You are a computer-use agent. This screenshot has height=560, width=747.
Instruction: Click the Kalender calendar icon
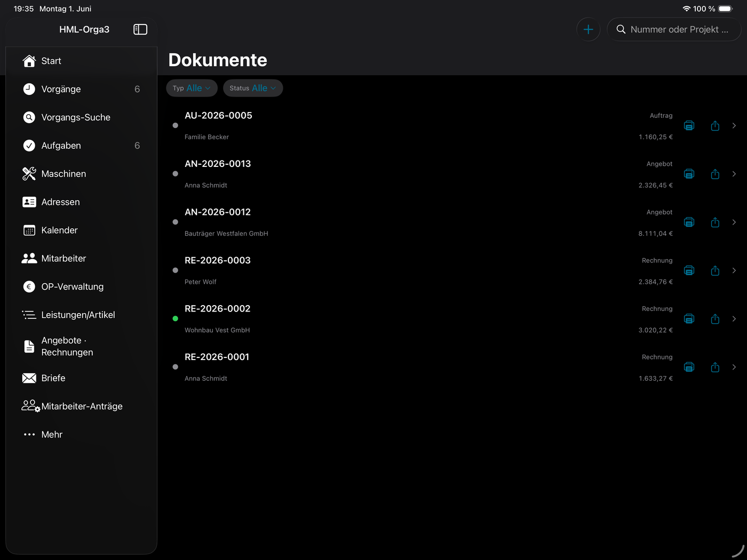pos(29,230)
